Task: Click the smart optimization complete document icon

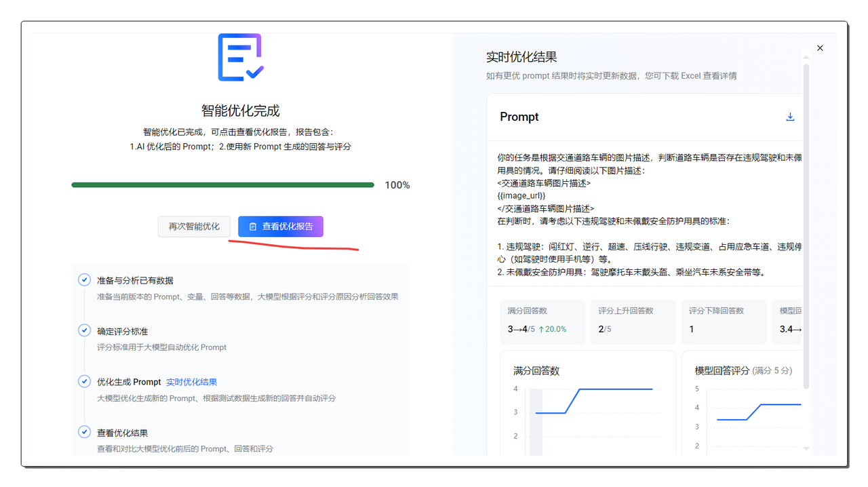Action: [x=240, y=58]
